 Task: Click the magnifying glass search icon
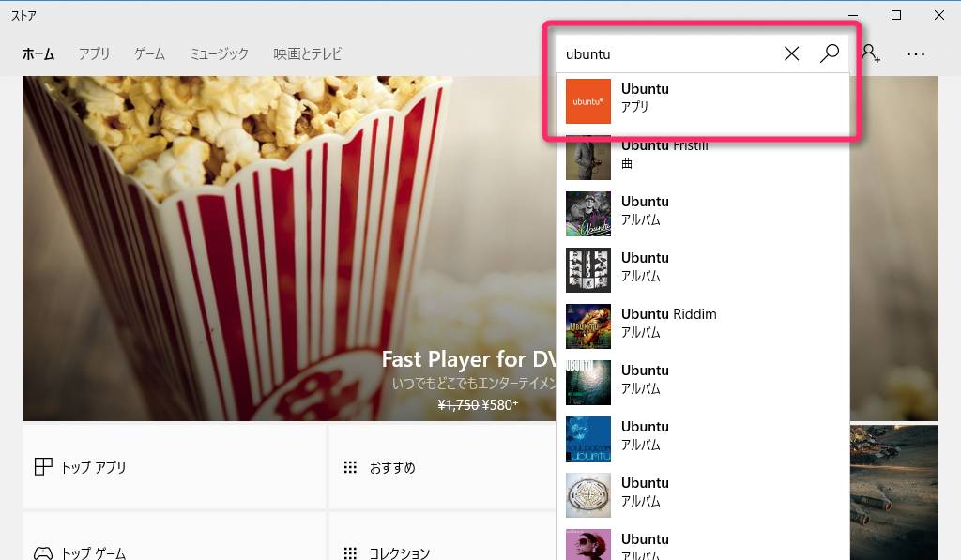click(x=830, y=53)
